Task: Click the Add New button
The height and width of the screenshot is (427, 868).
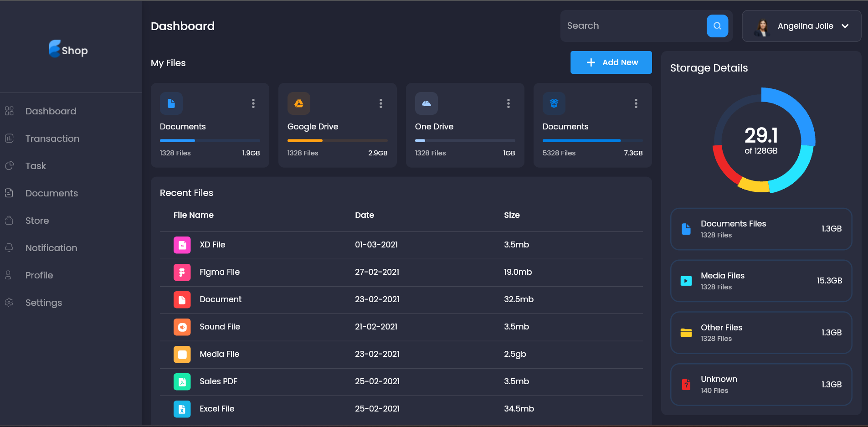Action: (x=611, y=62)
